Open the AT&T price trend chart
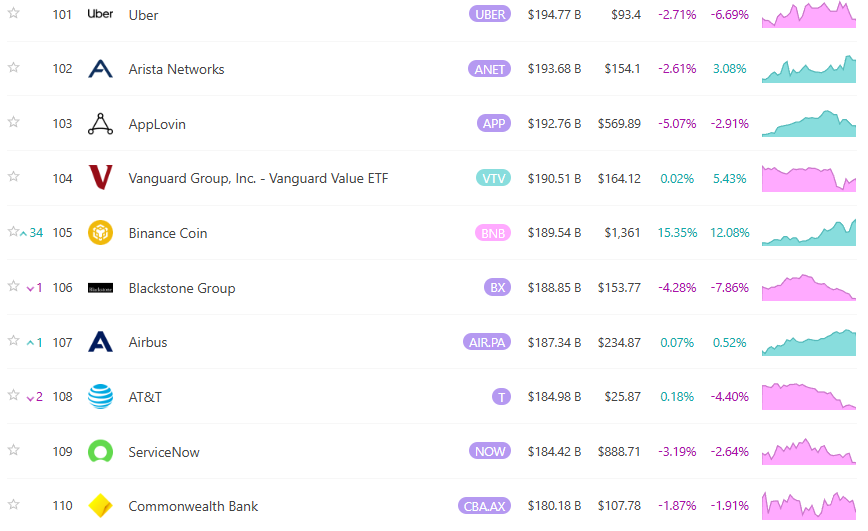The width and height of the screenshot is (868, 531). (808, 396)
